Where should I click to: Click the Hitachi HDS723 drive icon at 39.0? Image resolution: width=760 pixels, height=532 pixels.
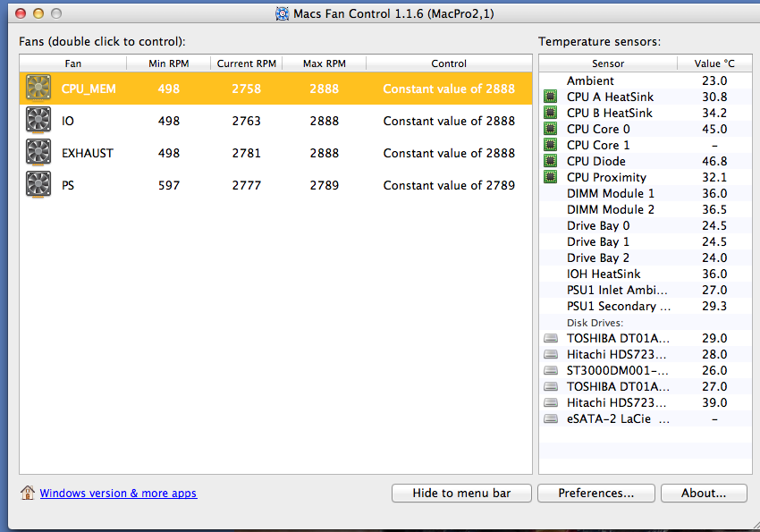point(551,402)
